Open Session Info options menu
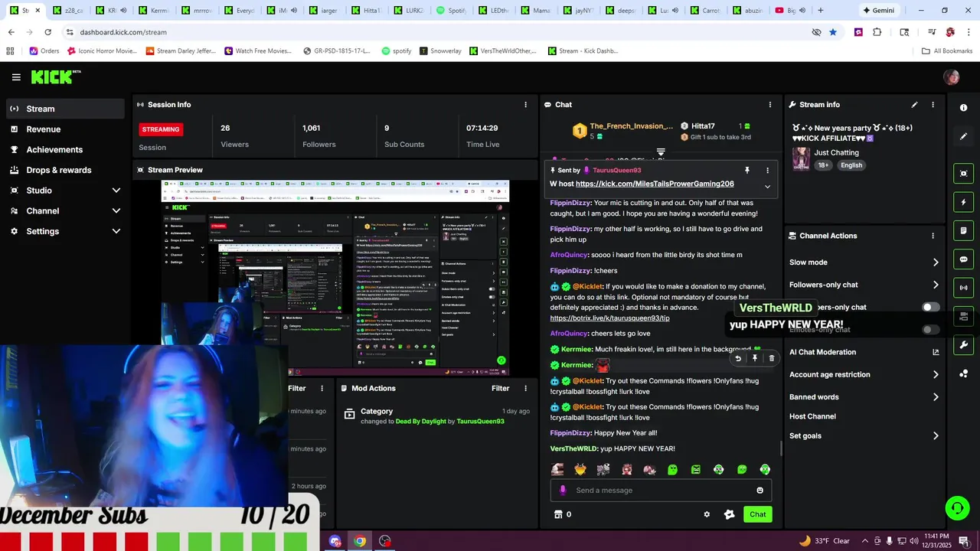 tap(525, 105)
